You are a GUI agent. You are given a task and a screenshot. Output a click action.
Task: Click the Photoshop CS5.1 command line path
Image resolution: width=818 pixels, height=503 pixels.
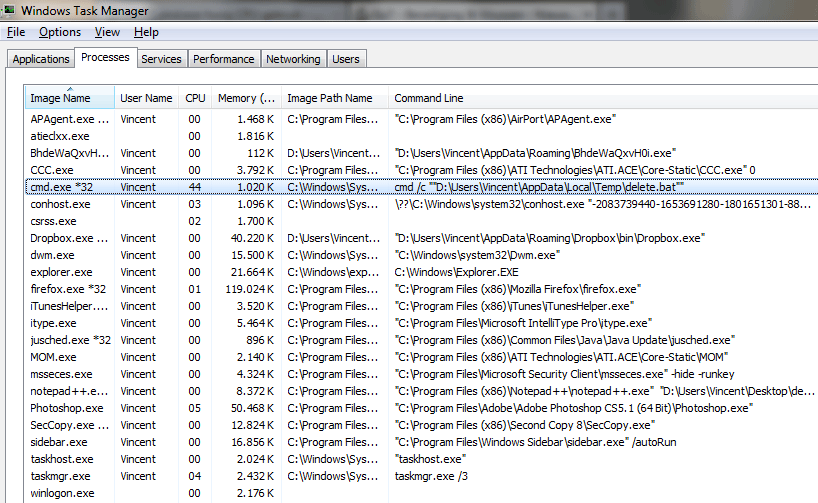pos(574,408)
